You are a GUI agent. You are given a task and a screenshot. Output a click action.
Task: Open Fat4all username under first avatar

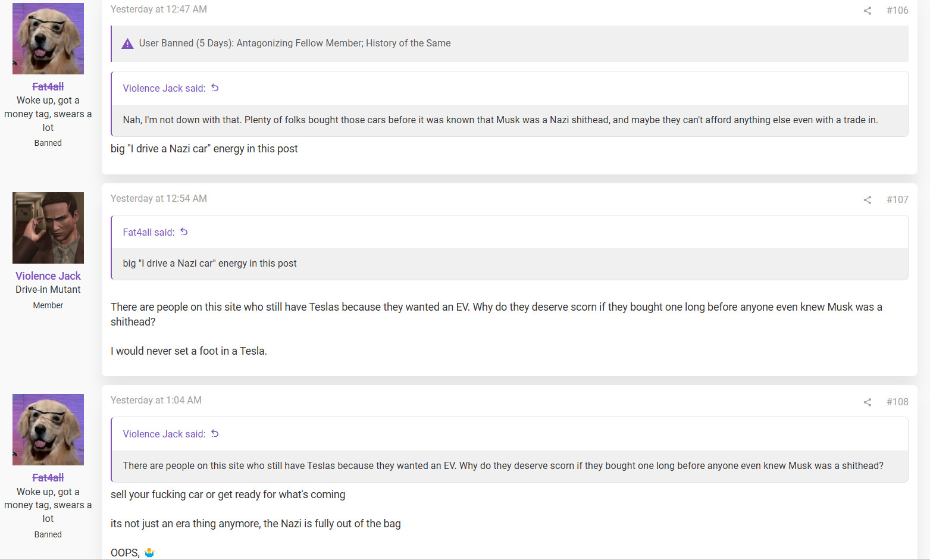(x=48, y=87)
